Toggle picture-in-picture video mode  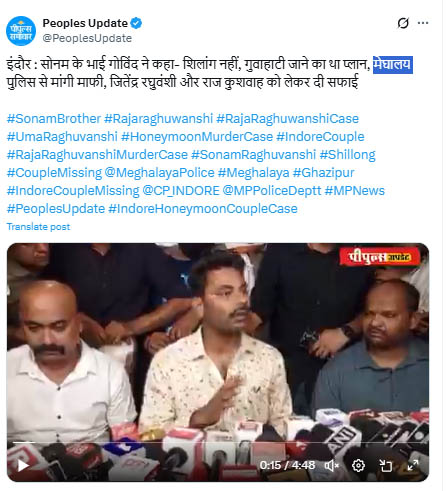click(386, 465)
